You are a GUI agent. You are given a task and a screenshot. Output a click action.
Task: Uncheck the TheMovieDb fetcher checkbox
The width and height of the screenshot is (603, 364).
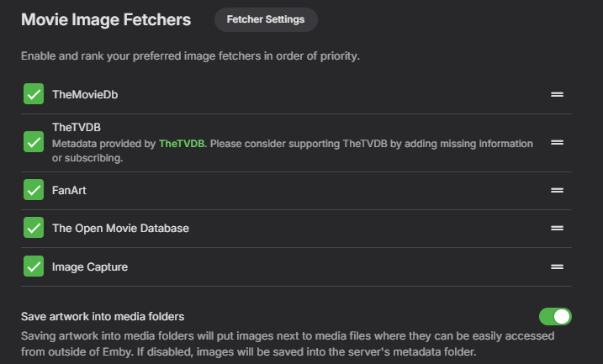(x=34, y=94)
